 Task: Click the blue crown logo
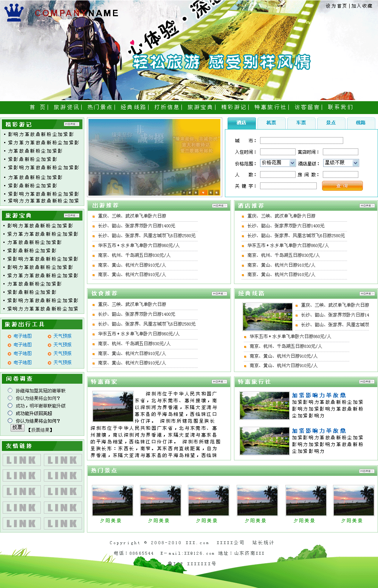tap(14, 12)
